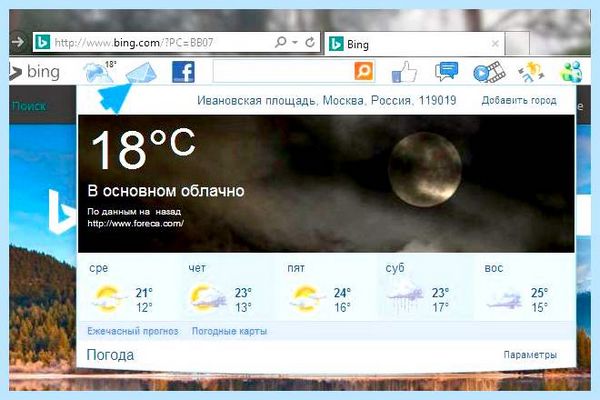Viewport: 600px width, 400px height.
Task: Click the sun-cloud icon for чет
Action: (208, 298)
